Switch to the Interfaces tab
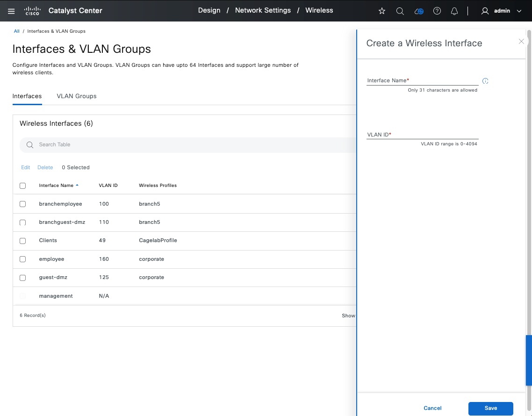 click(x=27, y=96)
